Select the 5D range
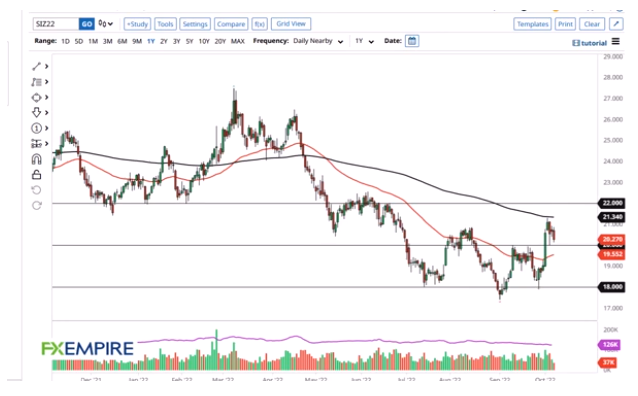 [x=79, y=41]
